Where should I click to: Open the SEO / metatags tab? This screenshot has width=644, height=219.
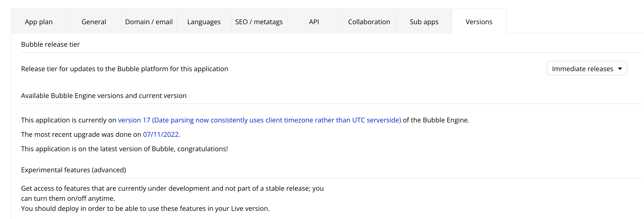tap(259, 22)
